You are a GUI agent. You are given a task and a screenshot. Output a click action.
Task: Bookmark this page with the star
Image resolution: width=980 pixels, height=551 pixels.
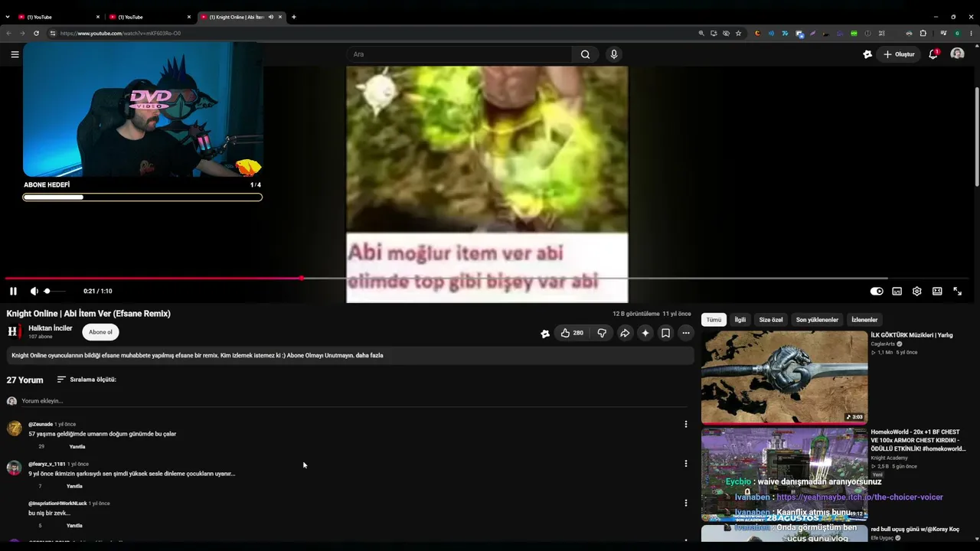(x=738, y=33)
